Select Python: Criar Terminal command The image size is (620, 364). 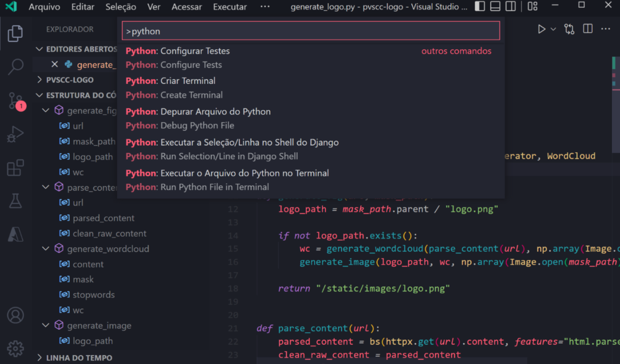click(x=187, y=81)
